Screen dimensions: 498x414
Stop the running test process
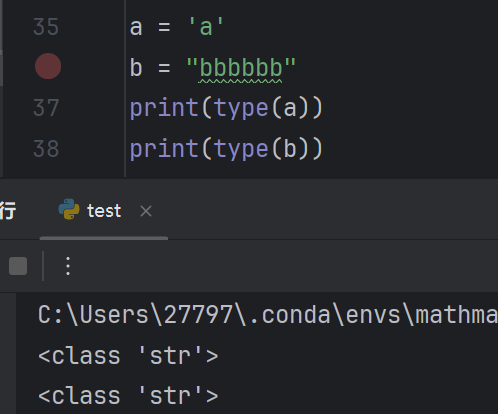[x=18, y=266]
